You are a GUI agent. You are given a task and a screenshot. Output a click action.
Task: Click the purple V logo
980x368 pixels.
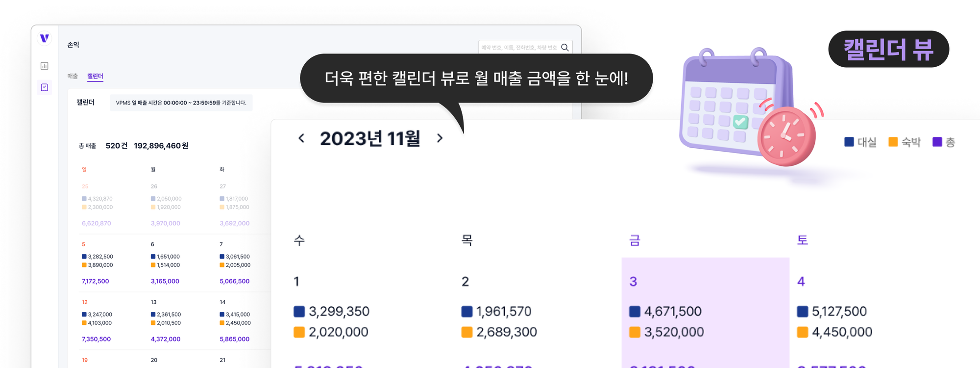[45, 38]
